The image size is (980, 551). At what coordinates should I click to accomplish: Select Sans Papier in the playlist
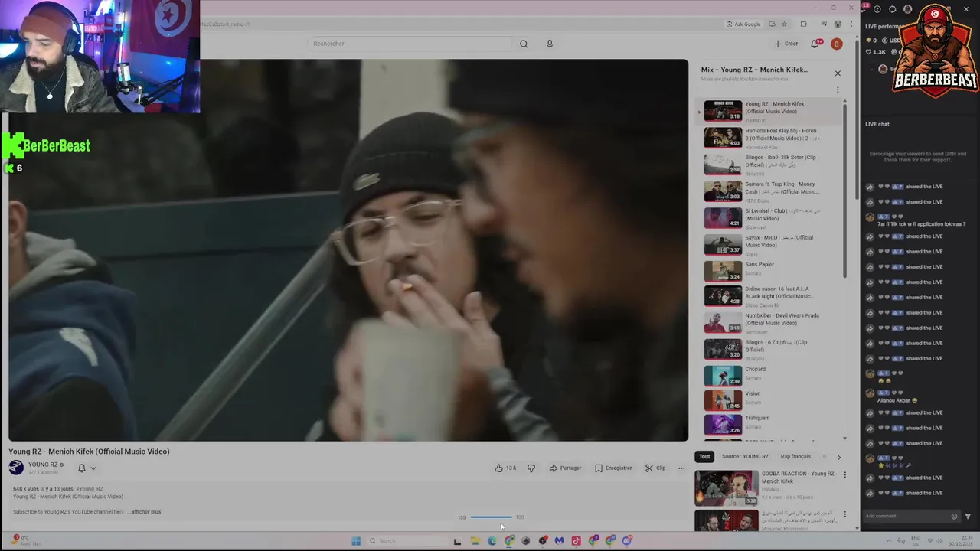(x=768, y=272)
